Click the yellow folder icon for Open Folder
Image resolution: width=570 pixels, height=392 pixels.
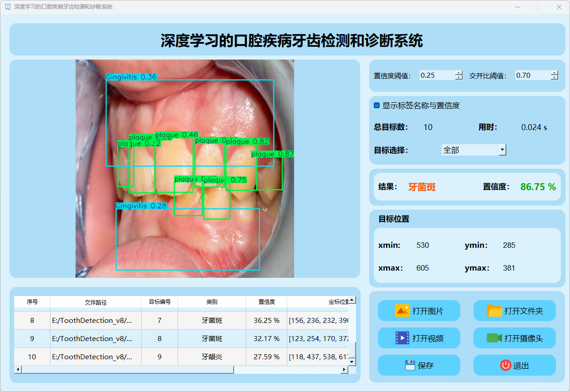coord(494,311)
